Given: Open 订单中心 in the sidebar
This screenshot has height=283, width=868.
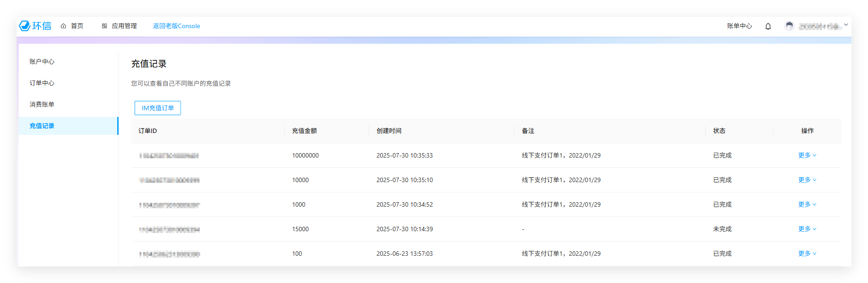Looking at the screenshot, I should click(x=42, y=83).
